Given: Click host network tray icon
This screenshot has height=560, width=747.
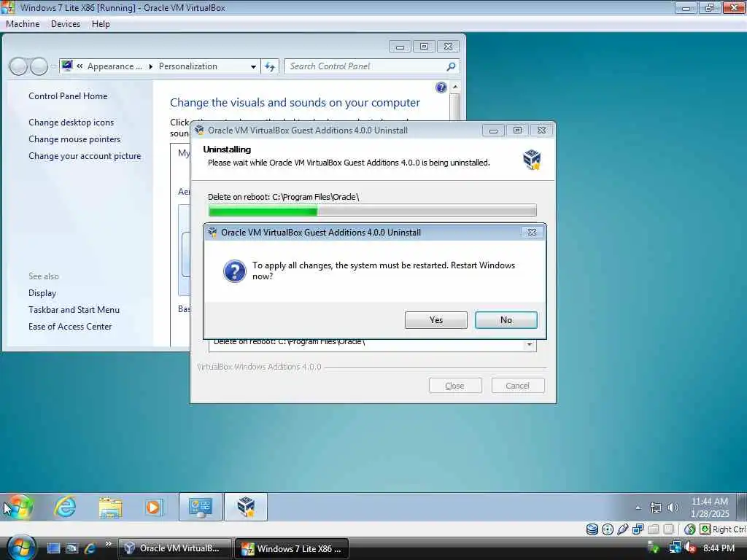Looking at the screenshot, I should pyautogui.click(x=675, y=548).
